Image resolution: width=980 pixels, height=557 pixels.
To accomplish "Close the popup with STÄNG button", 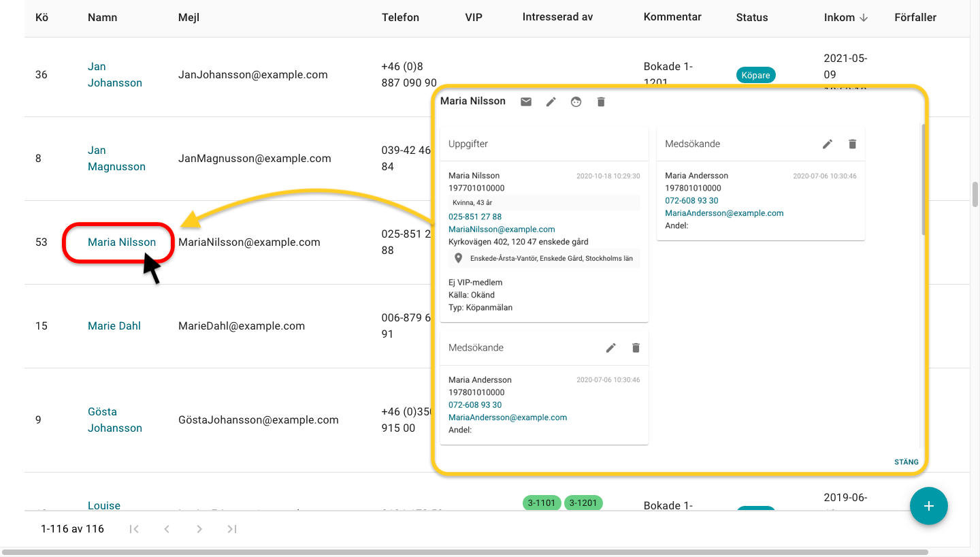I will coord(906,462).
